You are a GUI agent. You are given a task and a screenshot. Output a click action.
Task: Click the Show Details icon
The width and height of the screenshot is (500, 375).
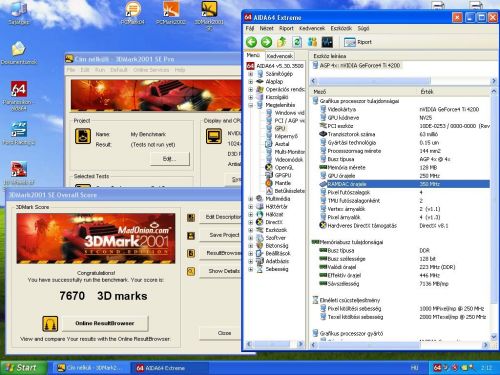pos(191,272)
